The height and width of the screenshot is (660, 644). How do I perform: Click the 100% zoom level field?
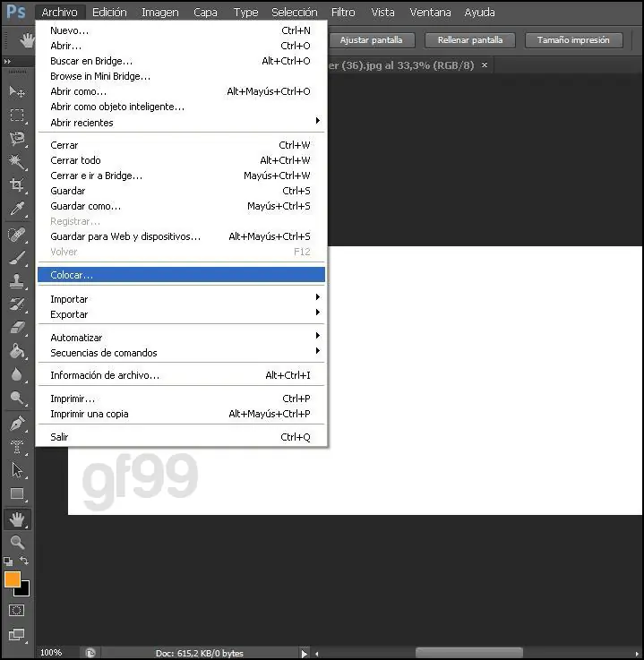pyautogui.click(x=51, y=653)
